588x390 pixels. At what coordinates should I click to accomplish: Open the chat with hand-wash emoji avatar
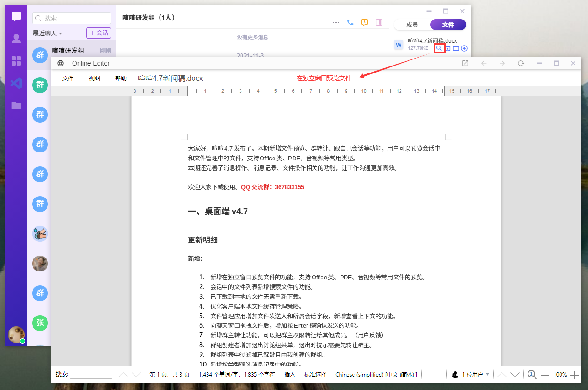(40, 234)
